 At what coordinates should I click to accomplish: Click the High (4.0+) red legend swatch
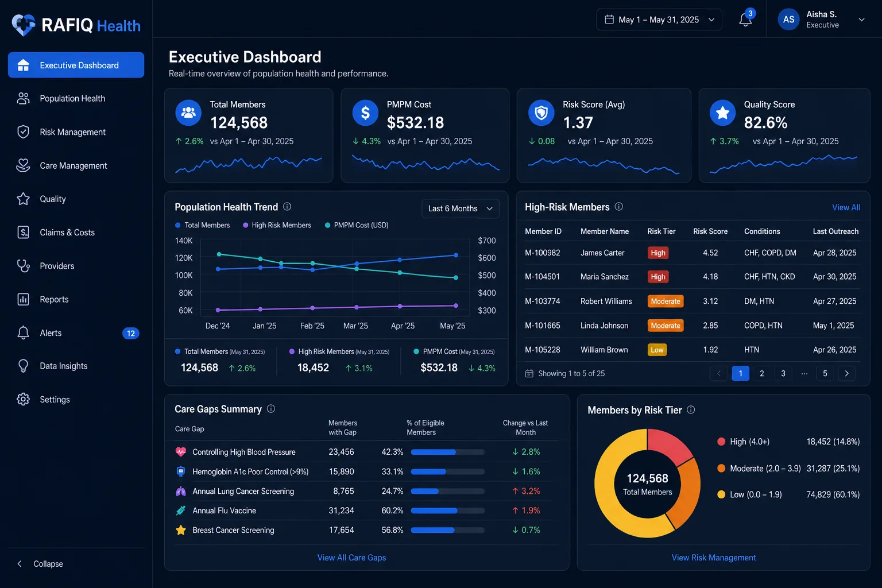(721, 442)
